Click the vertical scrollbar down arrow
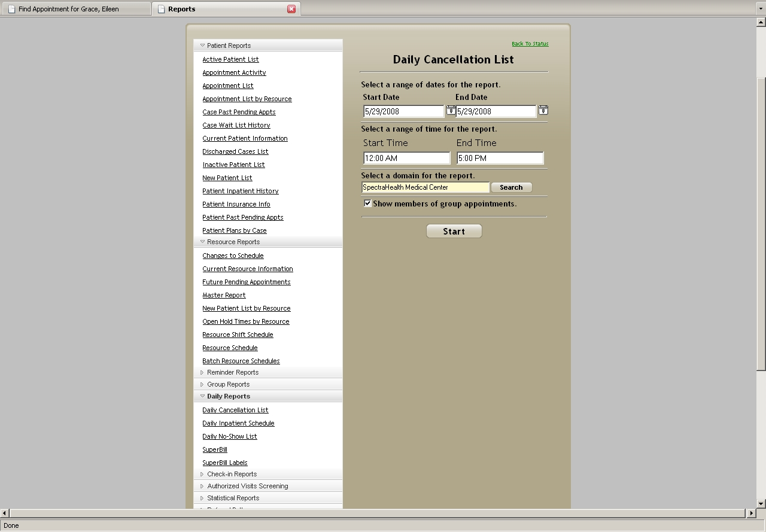766x532 pixels. (761, 504)
